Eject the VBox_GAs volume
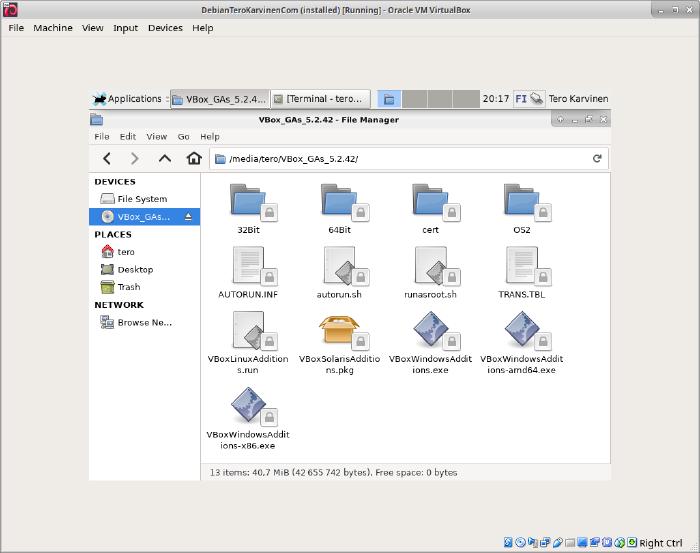700x553 pixels. click(x=187, y=216)
